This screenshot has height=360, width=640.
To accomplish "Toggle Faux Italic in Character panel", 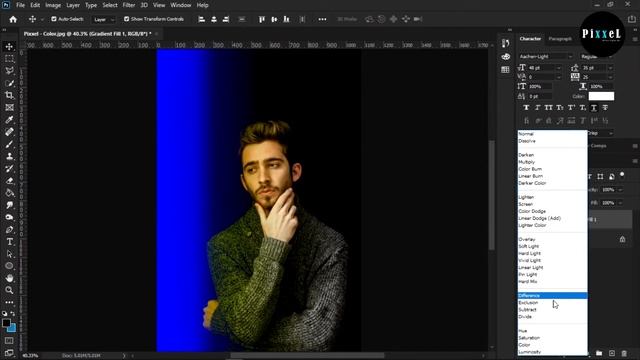I will click(538, 108).
